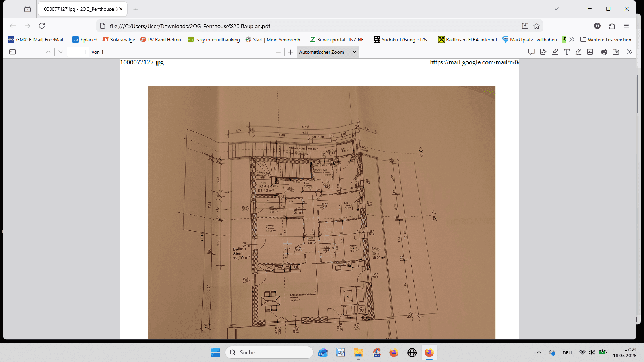Screen dimensions: 644x362
Task: Select the add image tool
Action: tap(590, 52)
